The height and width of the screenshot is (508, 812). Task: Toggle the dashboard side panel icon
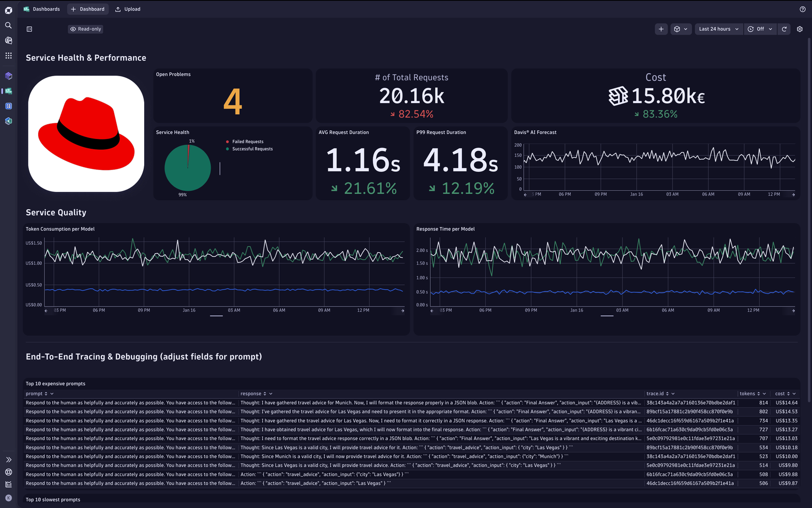(x=29, y=29)
